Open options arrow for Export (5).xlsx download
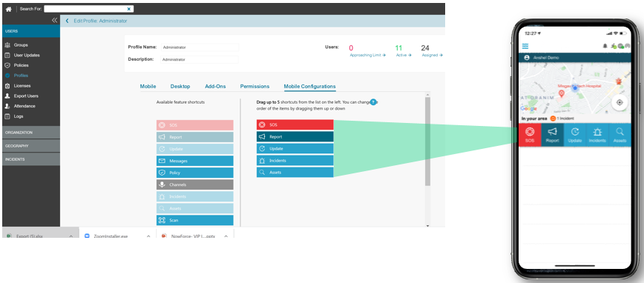Image resolution: width=644 pixels, height=283 pixels. click(70, 236)
